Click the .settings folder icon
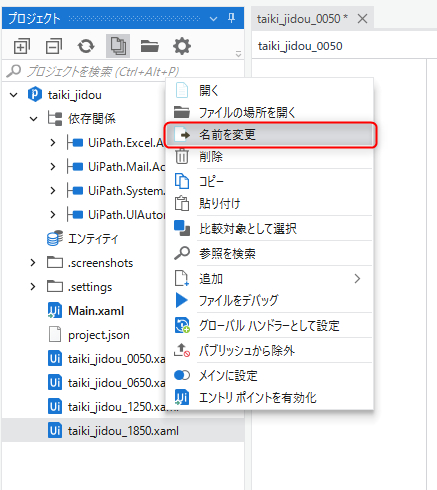 (55, 286)
